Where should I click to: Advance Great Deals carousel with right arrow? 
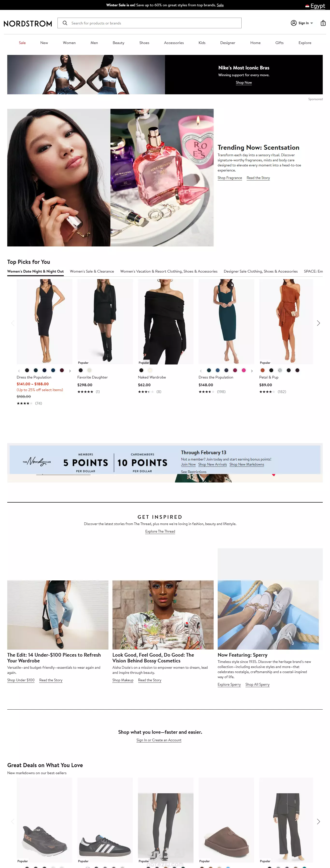pyautogui.click(x=318, y=822)
